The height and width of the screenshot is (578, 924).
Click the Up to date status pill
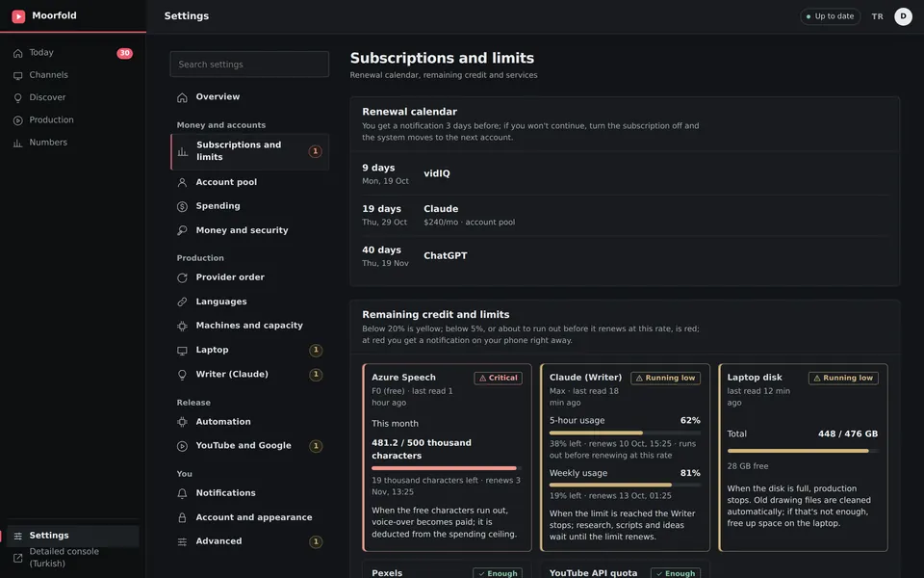[830, 16]
